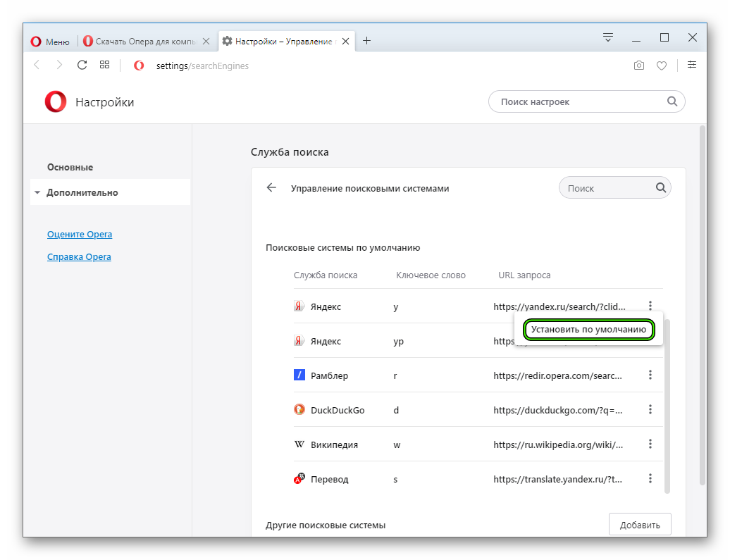Click the https://translate.yandex.ru/?t... URL
The width and height of the screenshot is (730, 560).
tap(558, 479)
